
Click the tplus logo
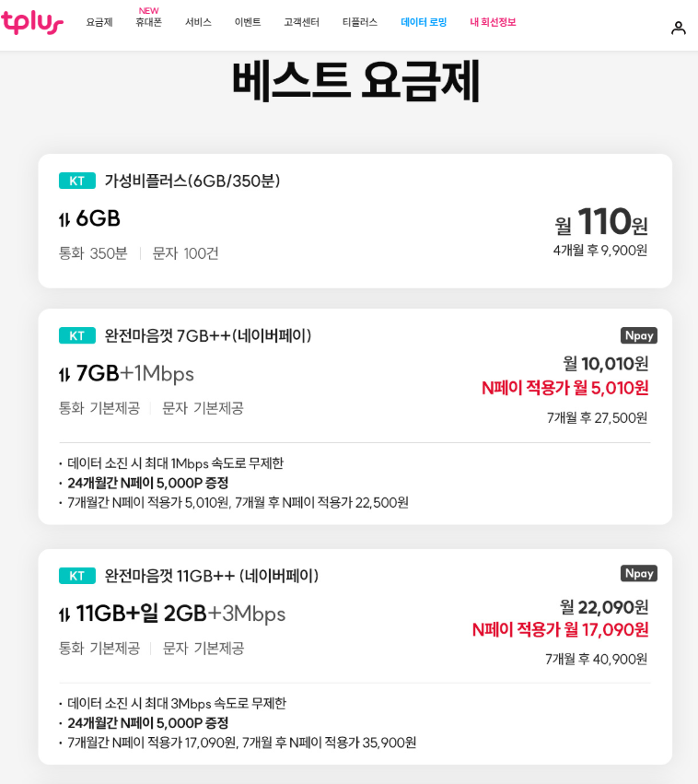coord(32,22)
